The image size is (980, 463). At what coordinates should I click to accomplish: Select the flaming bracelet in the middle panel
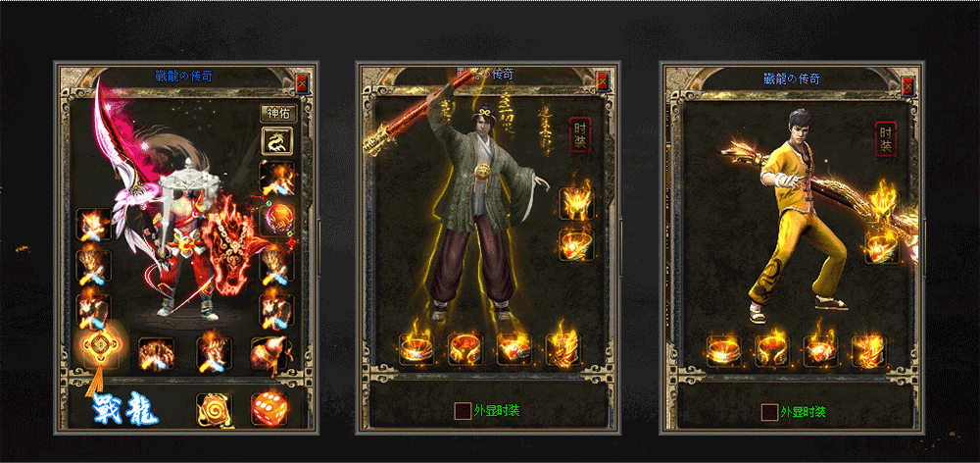577,243
